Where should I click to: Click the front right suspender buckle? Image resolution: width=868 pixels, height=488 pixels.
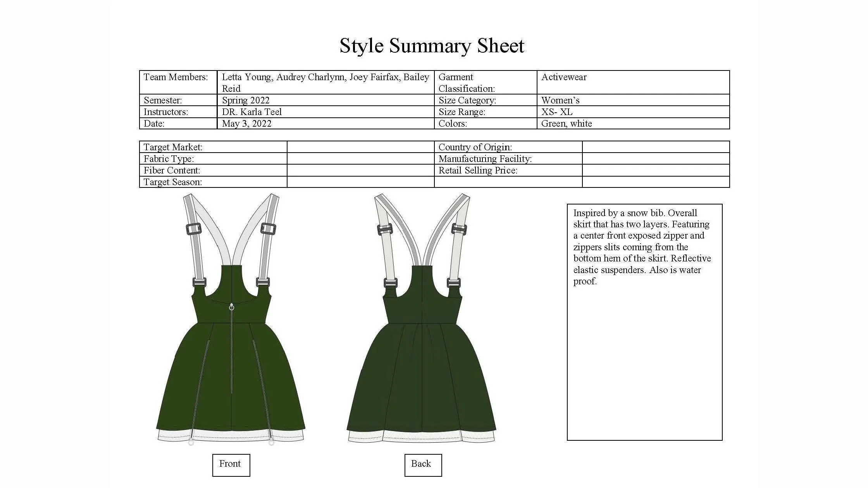(x=268, y=229)
